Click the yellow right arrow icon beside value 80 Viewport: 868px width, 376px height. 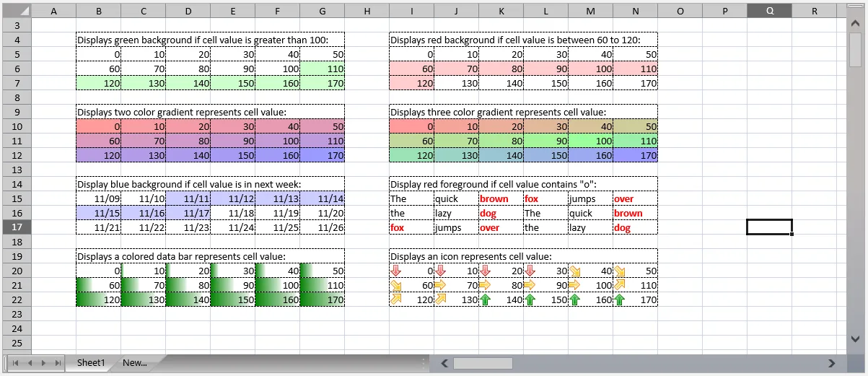[x=486, y=285]
